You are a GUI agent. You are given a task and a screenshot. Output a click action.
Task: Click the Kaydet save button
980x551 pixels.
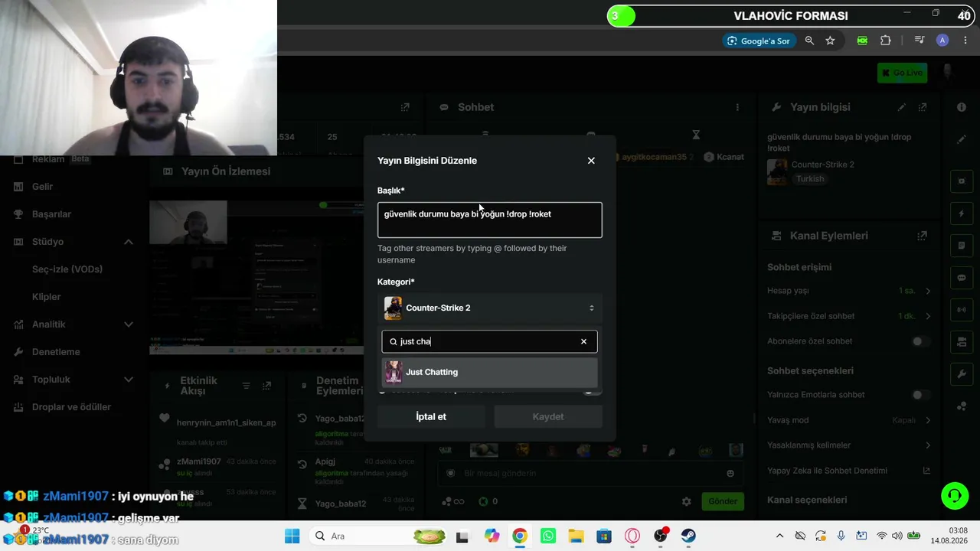(548, 416)
